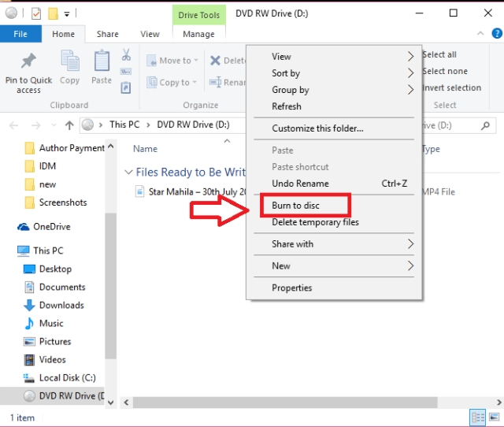Open recent locations dropdown arrow
The height and width of the screenshot is (427, 504).
pyautogui.click(x=54, y=125)
